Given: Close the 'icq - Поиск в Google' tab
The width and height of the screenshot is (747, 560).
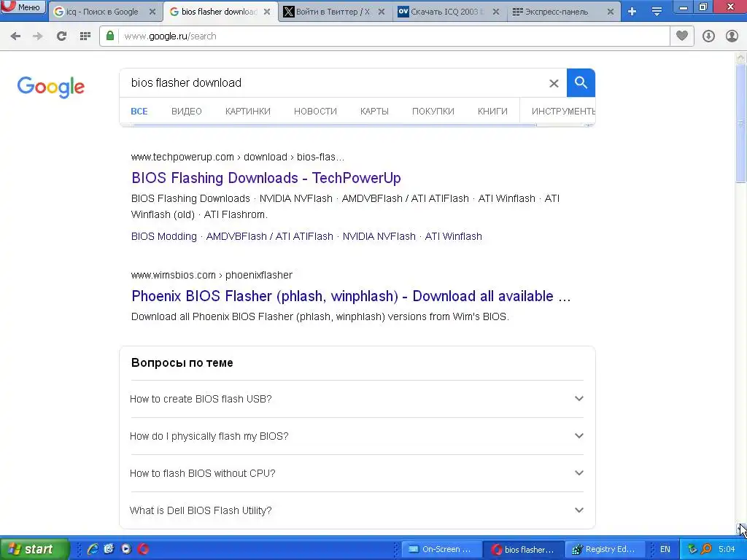Looking at the screenshot, I should (x=152, y=12).
